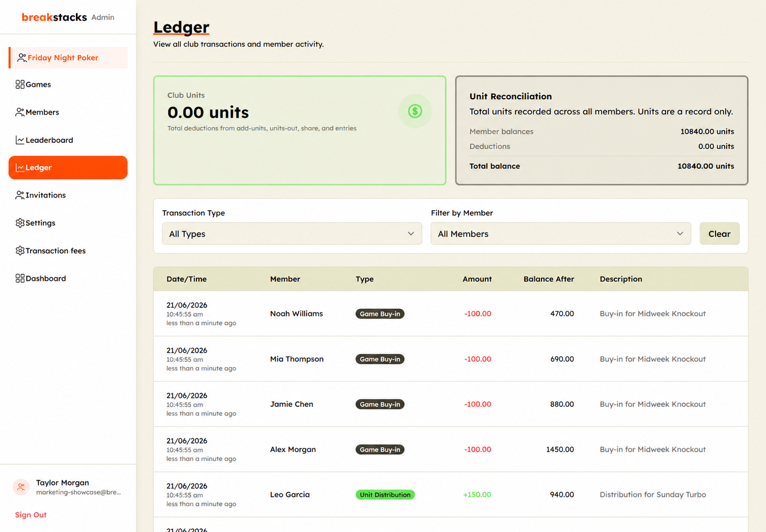Click Distribution for Sunday Turbo description
The image size is (766, 532).
[652, 494]
